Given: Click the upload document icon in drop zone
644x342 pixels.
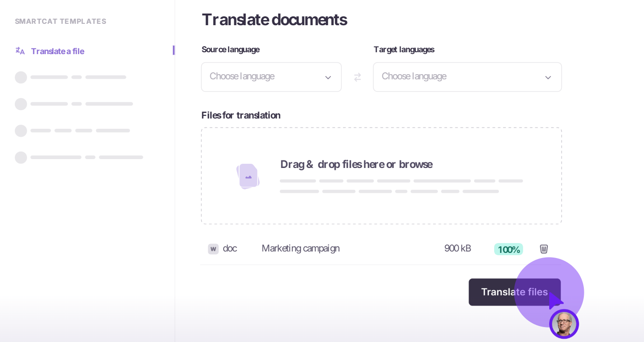Looking at the screenshot, I should point(248,176).
